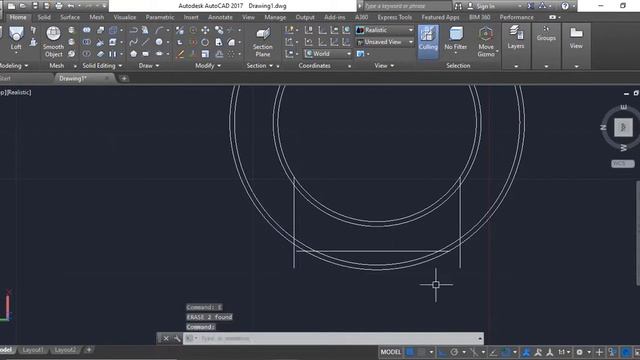Expand the Section panel title

(260, 65)
